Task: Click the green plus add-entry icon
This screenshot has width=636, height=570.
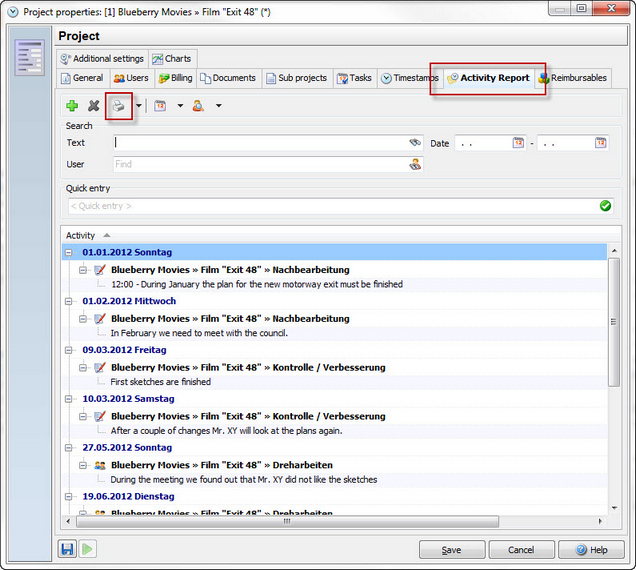Action: [72, 106]
